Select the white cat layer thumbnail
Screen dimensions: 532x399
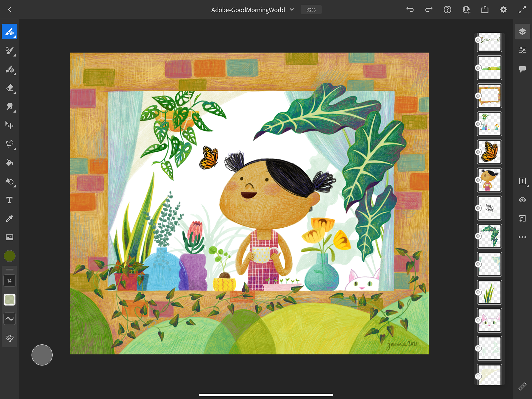tap(490, 320)
